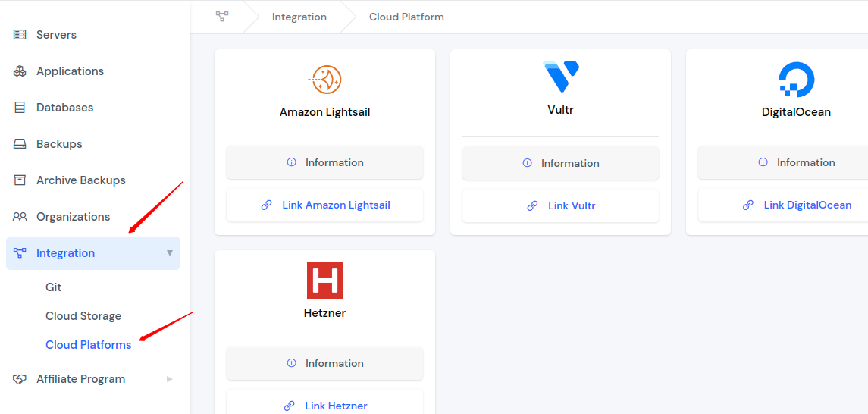Image resolution: width=868 pixels, height=414 pixels.
Task: Click the breadcrumb root network icon
Action: [222, 17]
